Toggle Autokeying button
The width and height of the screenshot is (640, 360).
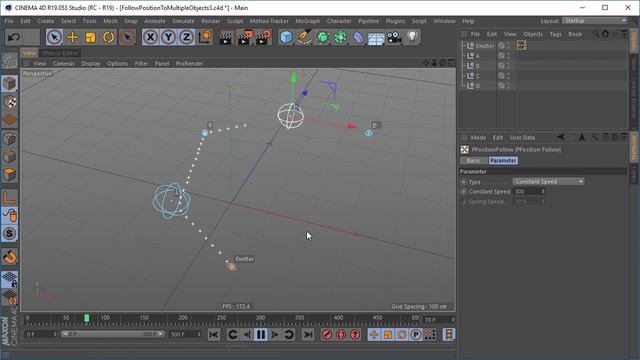[x=341, y=335]
